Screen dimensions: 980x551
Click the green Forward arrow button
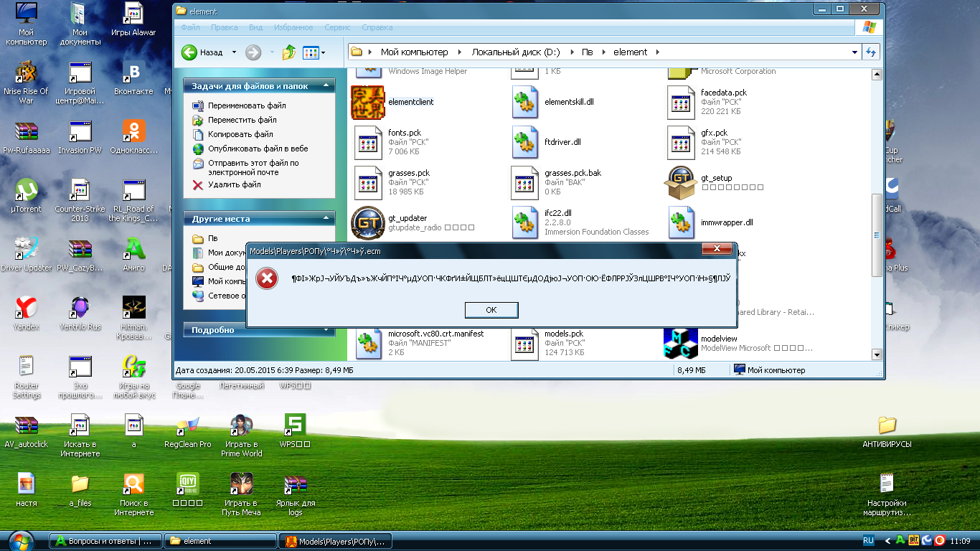(253, 52)
